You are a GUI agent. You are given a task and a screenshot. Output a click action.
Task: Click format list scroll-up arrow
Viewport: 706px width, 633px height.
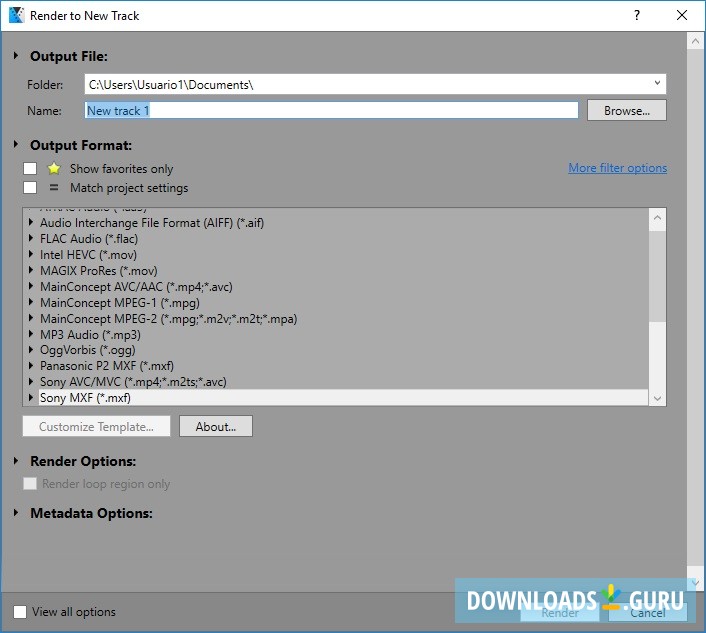657,218
